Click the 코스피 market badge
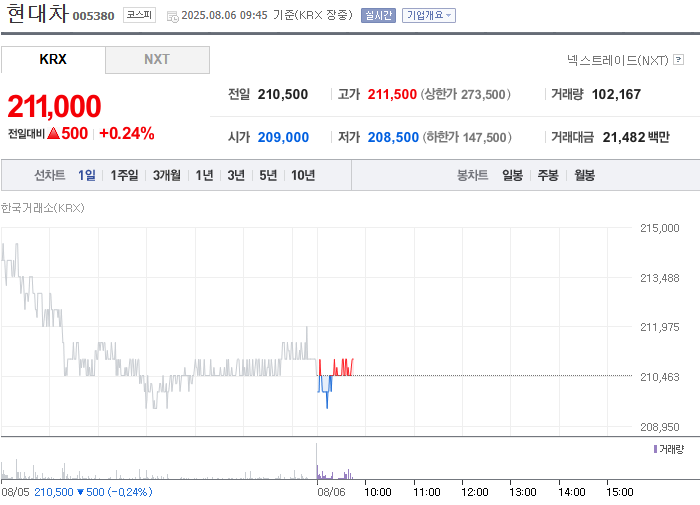Screen dimensions: 700x505 coord(139,15)
